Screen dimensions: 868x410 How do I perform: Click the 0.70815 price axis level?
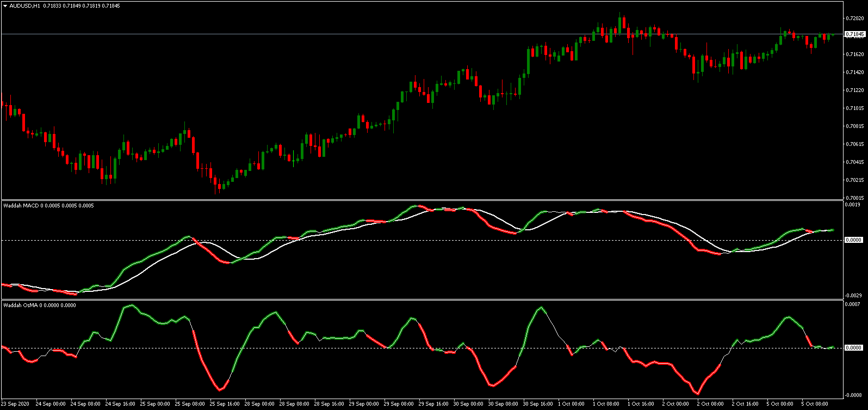click(855, 126)
